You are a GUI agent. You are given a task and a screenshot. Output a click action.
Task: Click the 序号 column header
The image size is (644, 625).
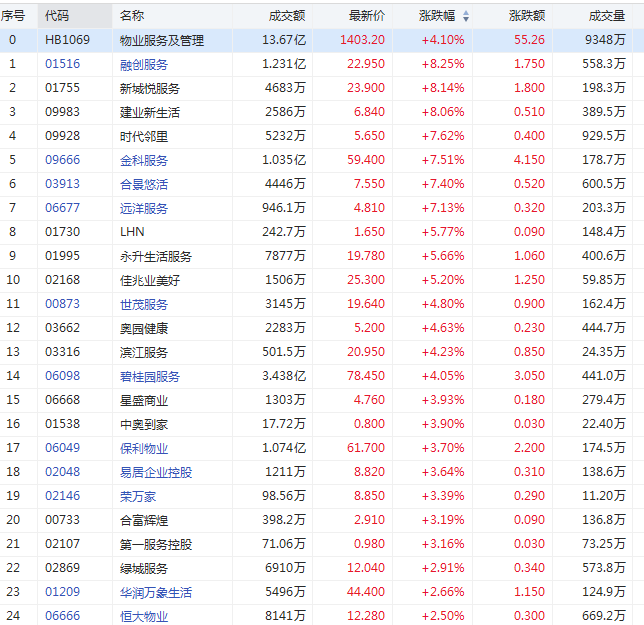pyautogui.click(x=13, y=16)
